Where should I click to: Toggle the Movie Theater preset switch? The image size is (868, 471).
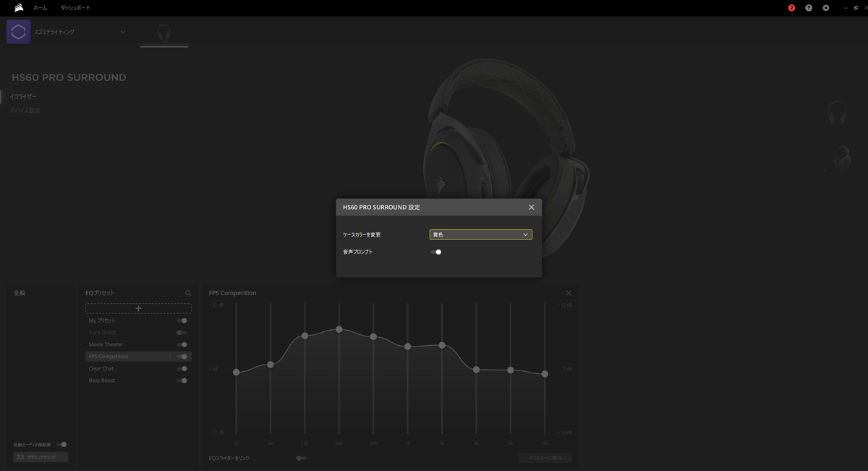pos(182,344)
